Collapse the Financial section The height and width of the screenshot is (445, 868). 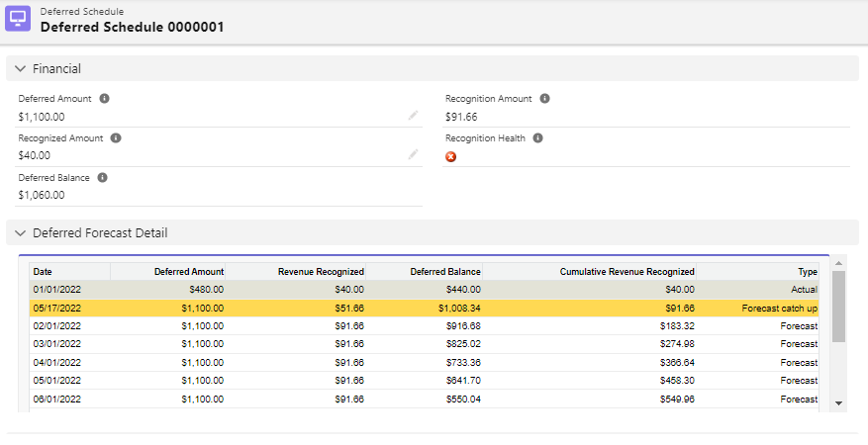click(21, 69)
